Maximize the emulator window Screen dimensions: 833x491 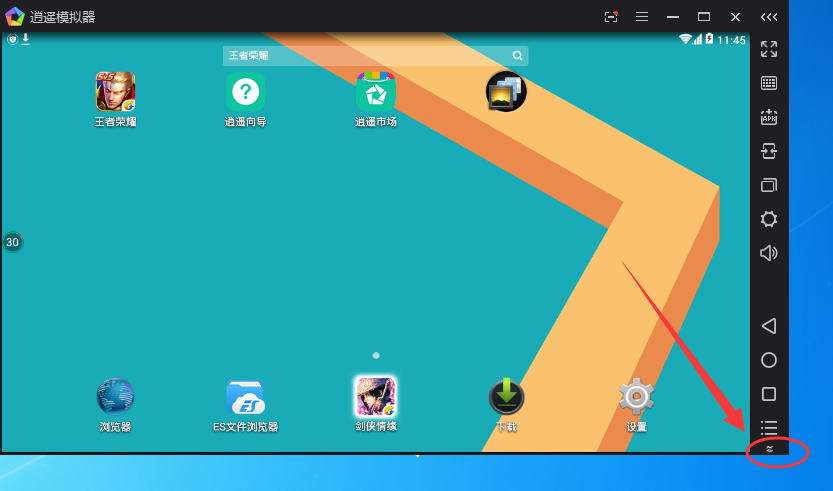pos(704,17)
